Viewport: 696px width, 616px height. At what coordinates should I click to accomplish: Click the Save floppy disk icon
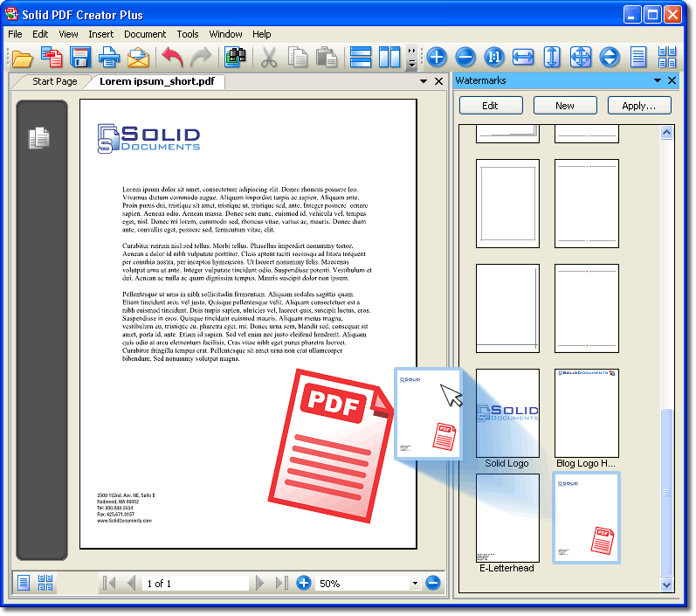click(81, 59)
